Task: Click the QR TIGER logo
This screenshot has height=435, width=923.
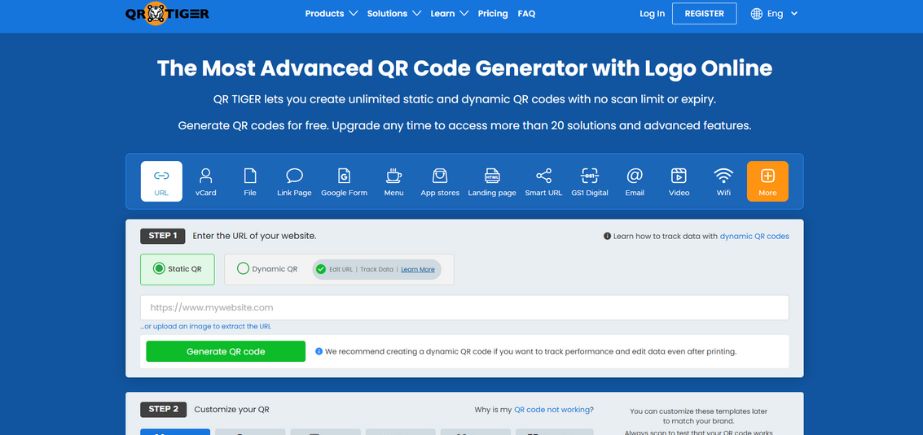Action: (x=167, y=14)
